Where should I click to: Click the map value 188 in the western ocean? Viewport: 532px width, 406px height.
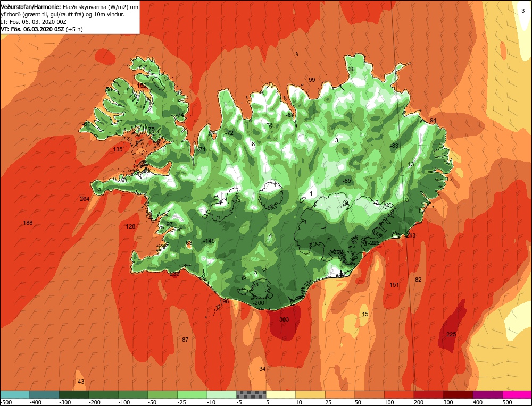click(x=28, y=223)
